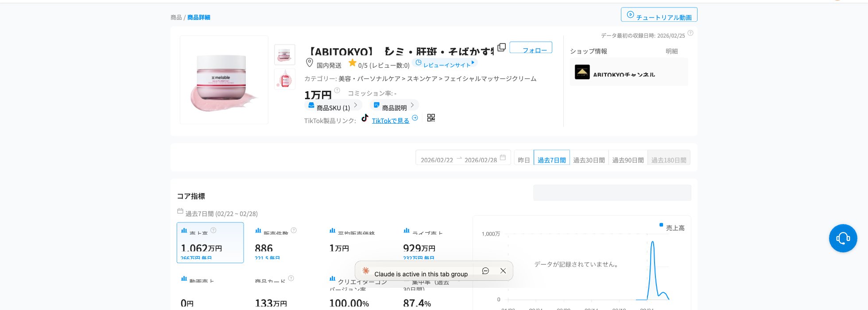Open レビューインサイト review insights

[x=445, y=63]
